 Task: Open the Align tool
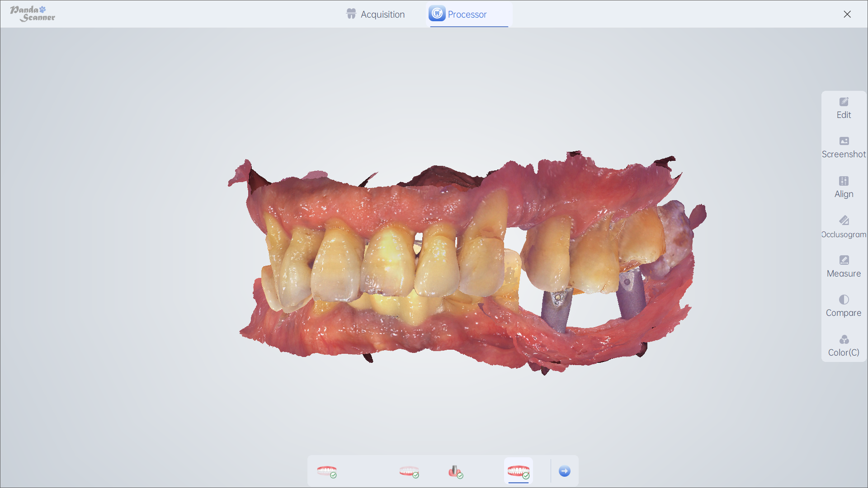[844, 188]
